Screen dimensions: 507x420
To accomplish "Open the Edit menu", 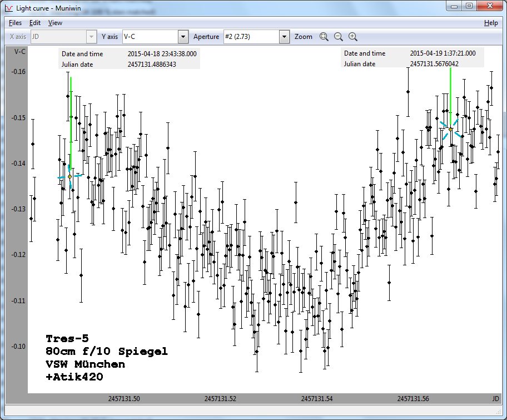I will (x=35, y=23).
